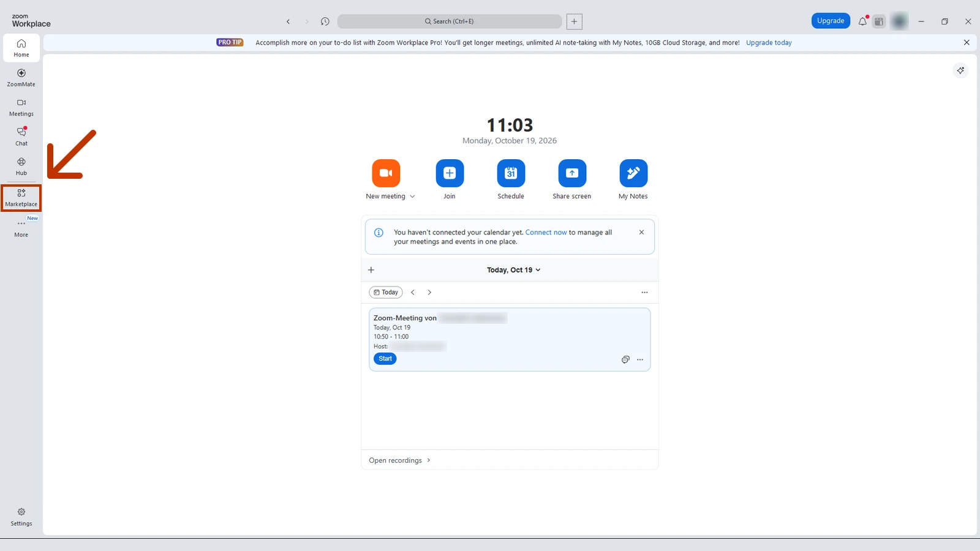Expand the Today, Oct 19 date dropdown

pos(514,270)
